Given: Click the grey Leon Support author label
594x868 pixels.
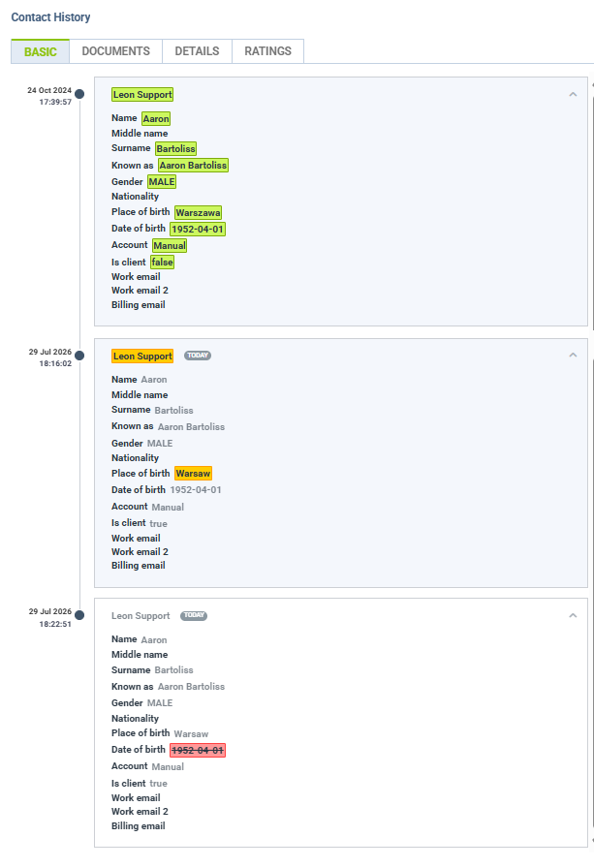Looking at the screenshot, I should coord(141,616).
